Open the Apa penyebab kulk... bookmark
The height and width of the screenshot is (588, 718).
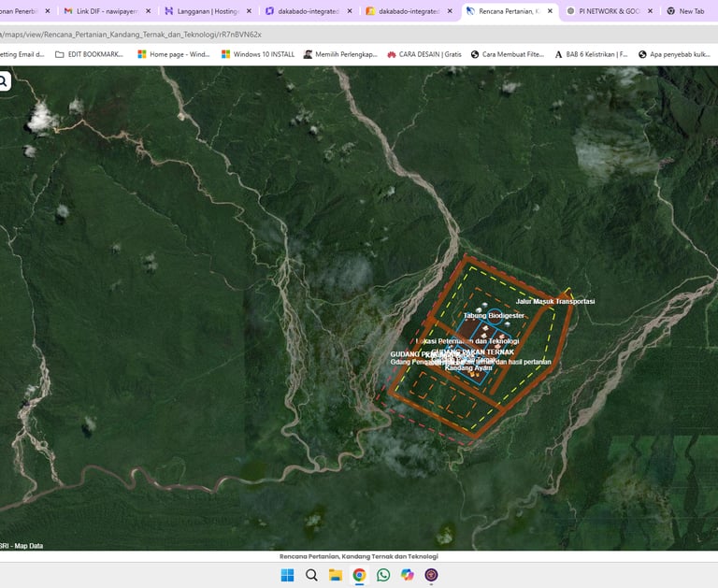674,54
